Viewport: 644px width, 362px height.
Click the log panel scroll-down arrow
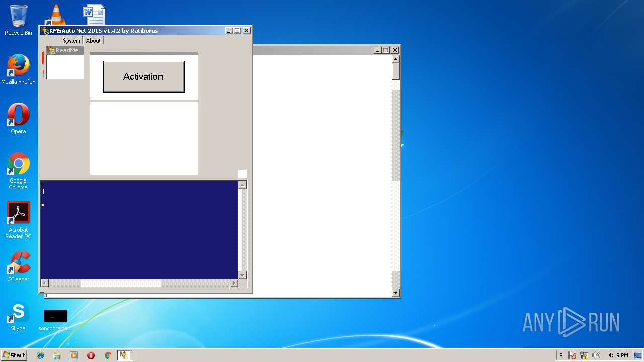(x=243, y=275)
